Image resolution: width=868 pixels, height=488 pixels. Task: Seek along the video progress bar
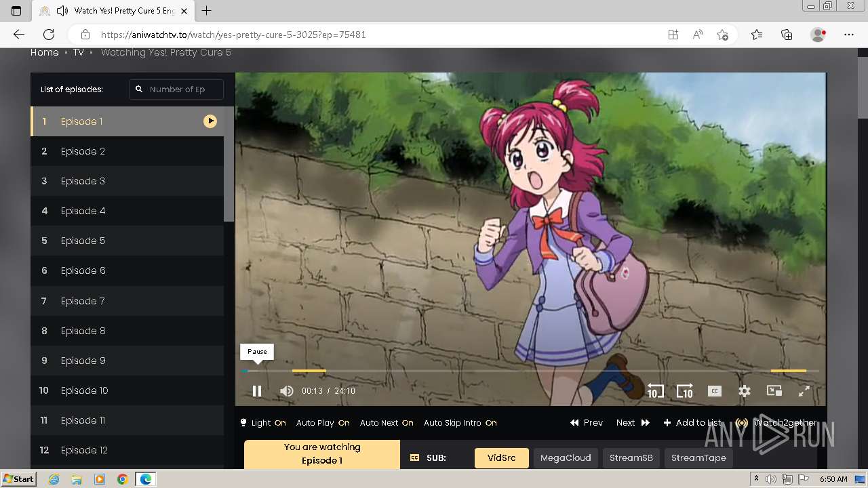[530, 371]
